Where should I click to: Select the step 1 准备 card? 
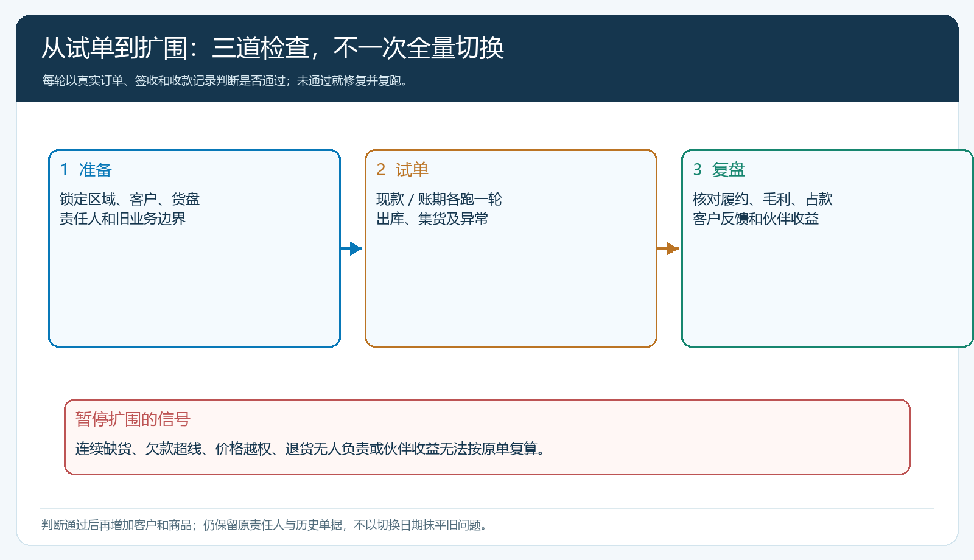pyautogui.click(x=194, y=248)
